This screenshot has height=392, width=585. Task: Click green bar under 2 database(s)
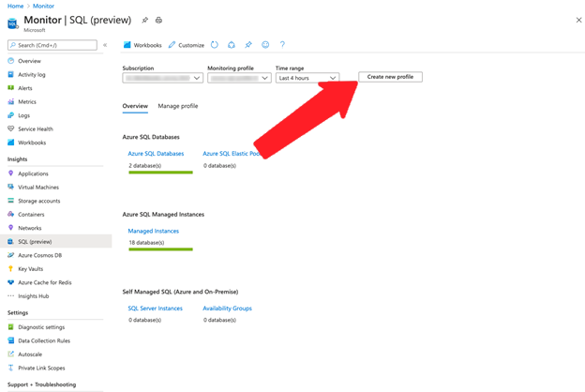tap(161, 173)
